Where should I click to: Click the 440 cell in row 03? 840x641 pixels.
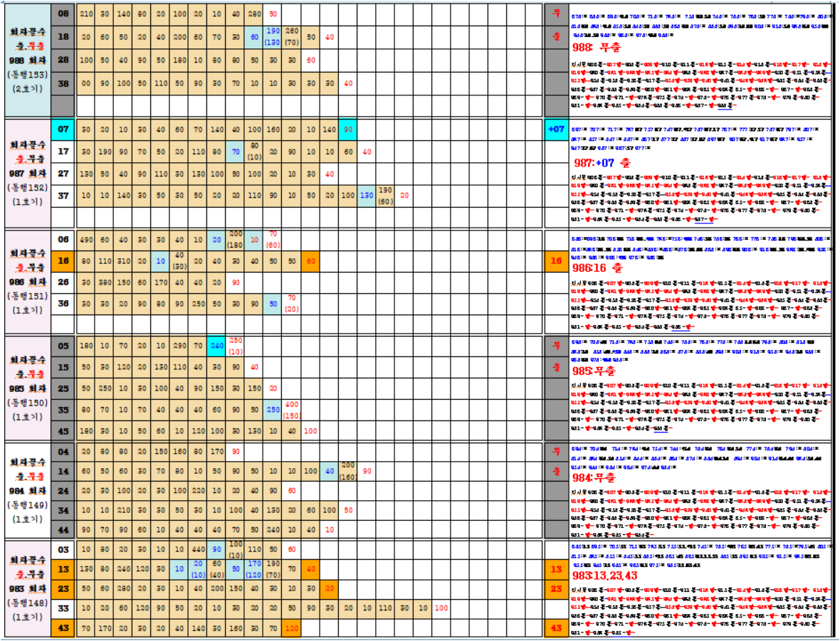pos(199,550)
